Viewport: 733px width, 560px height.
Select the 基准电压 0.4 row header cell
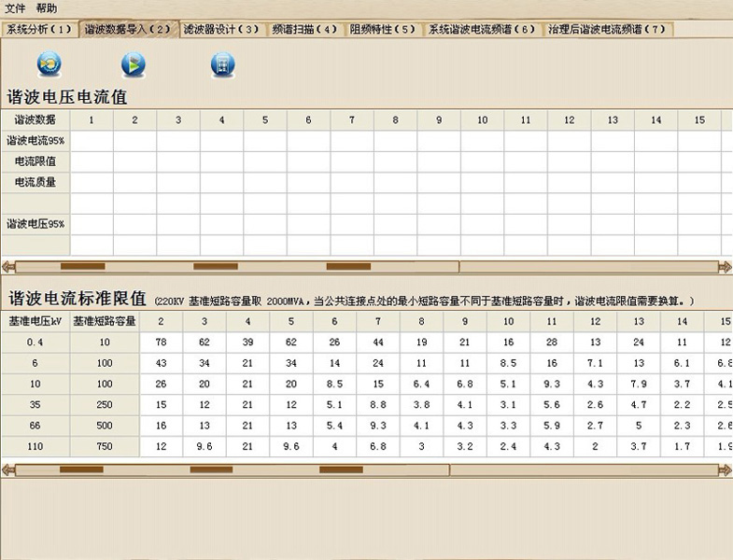(x=33, y=342)
